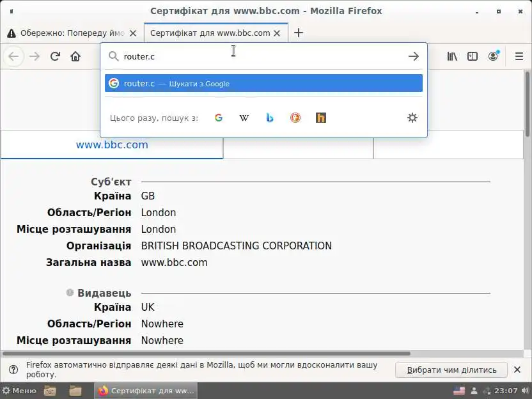Click the 'UK' country value under Видавець
532x399 pixels.
click(148, 307)
